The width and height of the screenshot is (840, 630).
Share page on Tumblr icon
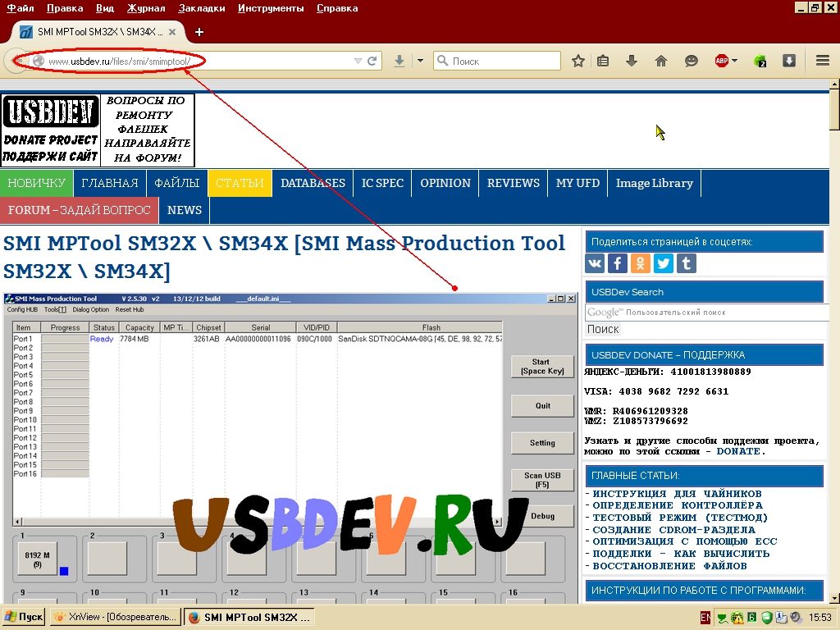687,263
